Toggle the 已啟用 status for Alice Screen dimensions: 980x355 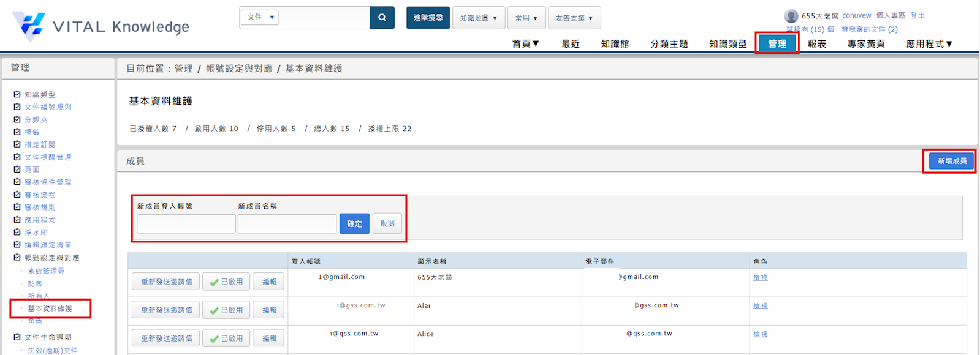226,338
